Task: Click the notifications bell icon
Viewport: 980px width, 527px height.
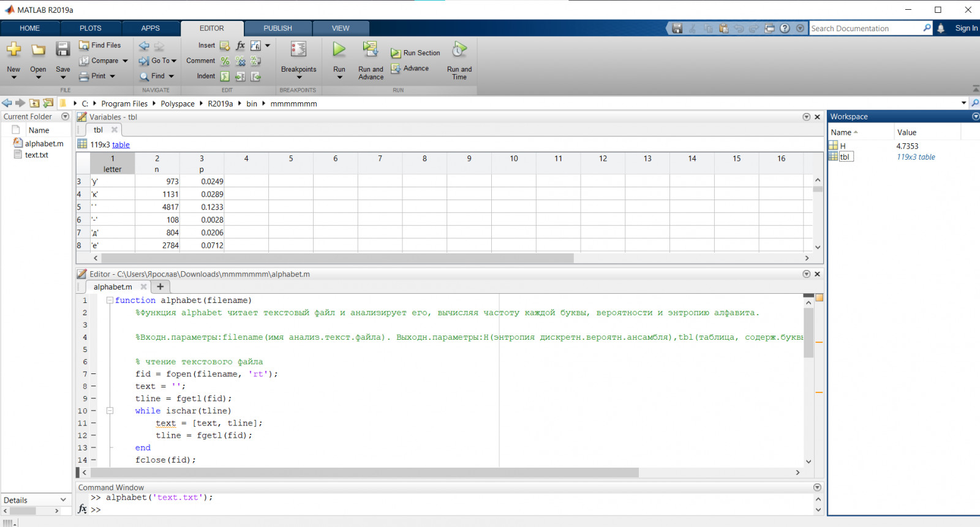Action: [x=941, y=28]
